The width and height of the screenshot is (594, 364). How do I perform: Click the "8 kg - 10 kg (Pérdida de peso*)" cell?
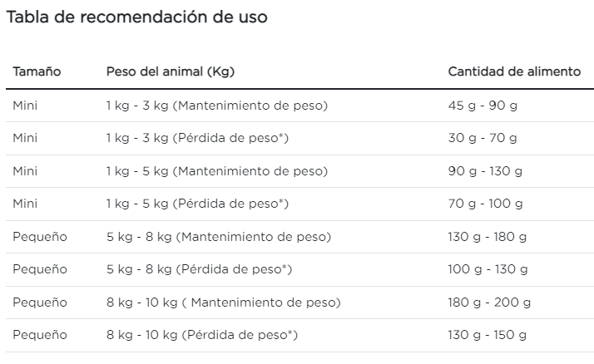(x=202, y=335)
